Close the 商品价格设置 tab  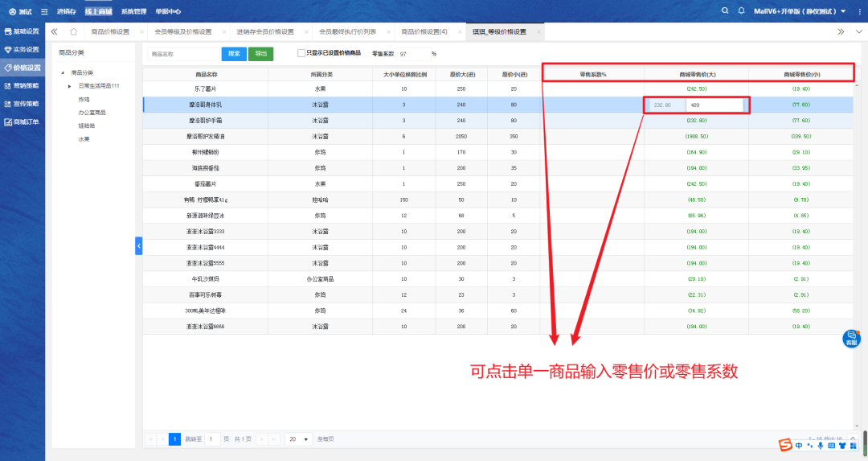click(x=142, y=32)
